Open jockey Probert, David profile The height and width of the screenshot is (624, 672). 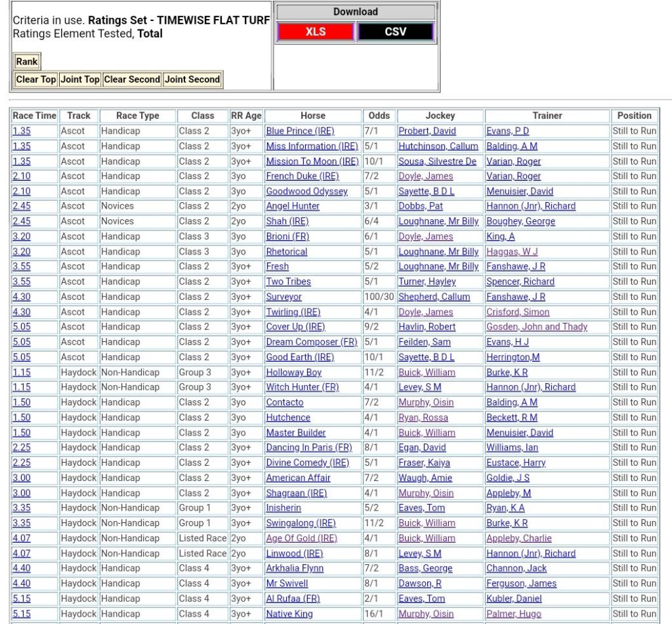[427, 131]
